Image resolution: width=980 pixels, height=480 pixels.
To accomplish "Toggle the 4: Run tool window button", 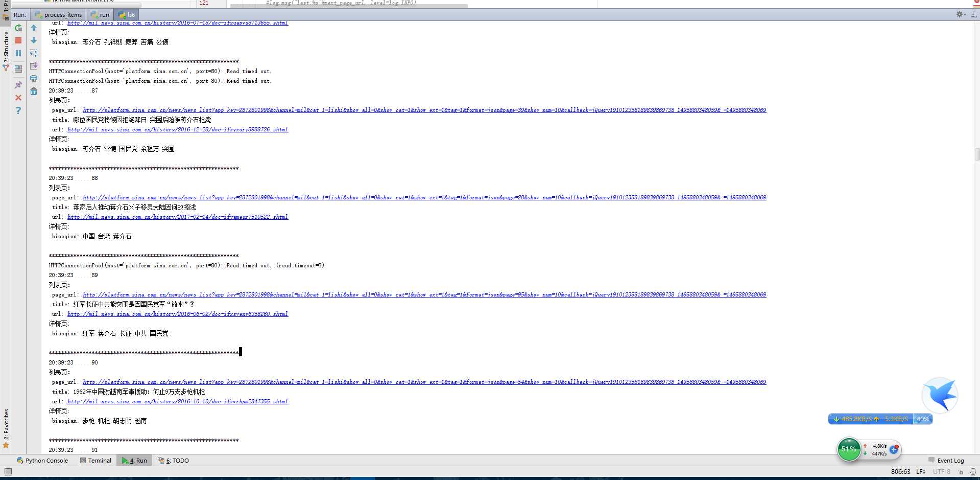I will (x=134, y=461).
